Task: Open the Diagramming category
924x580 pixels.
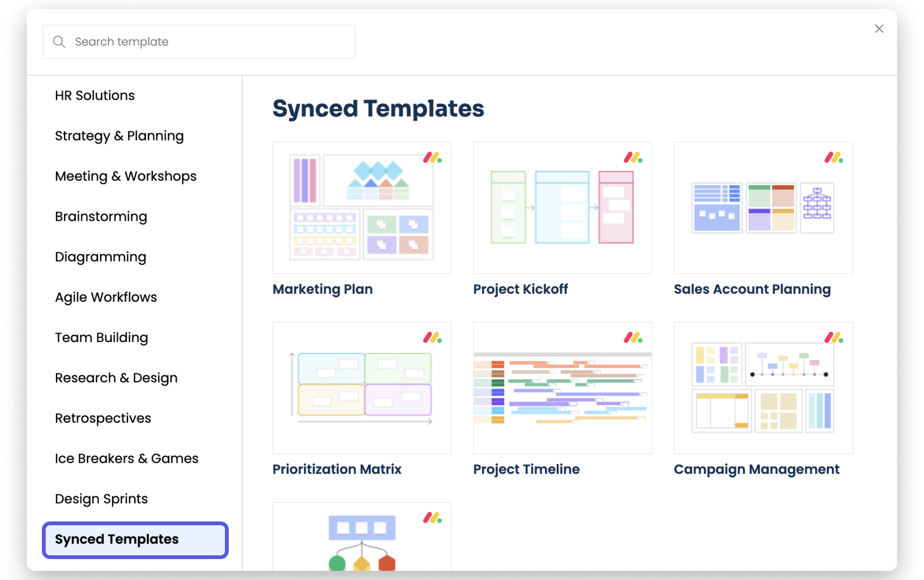Action: coord(100,257)
